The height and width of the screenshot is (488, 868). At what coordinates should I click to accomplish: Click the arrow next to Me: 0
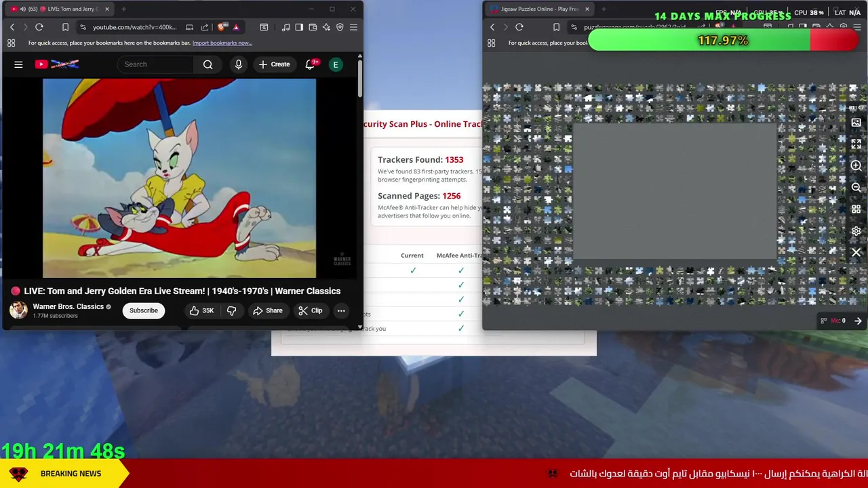[858, 321]
